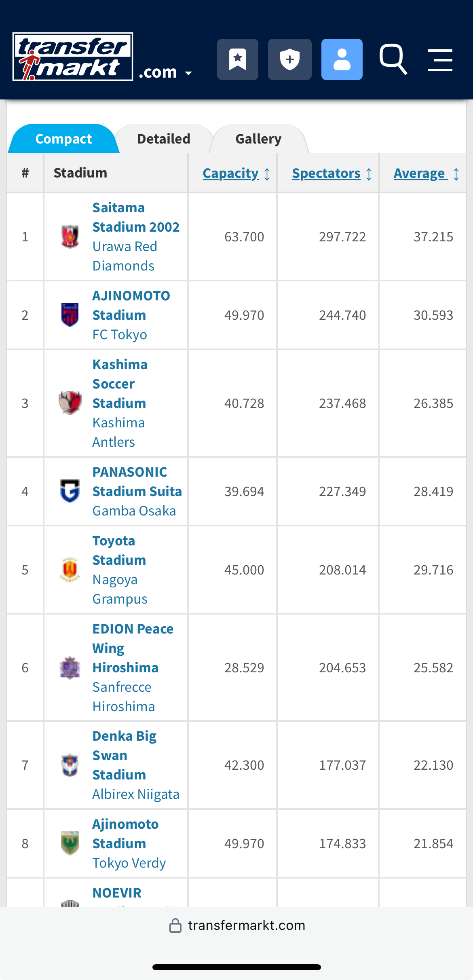473x980 pixels.
Task: Click the Transfermarkt logo
Action: pyautogui.click(x=73, y=57)
